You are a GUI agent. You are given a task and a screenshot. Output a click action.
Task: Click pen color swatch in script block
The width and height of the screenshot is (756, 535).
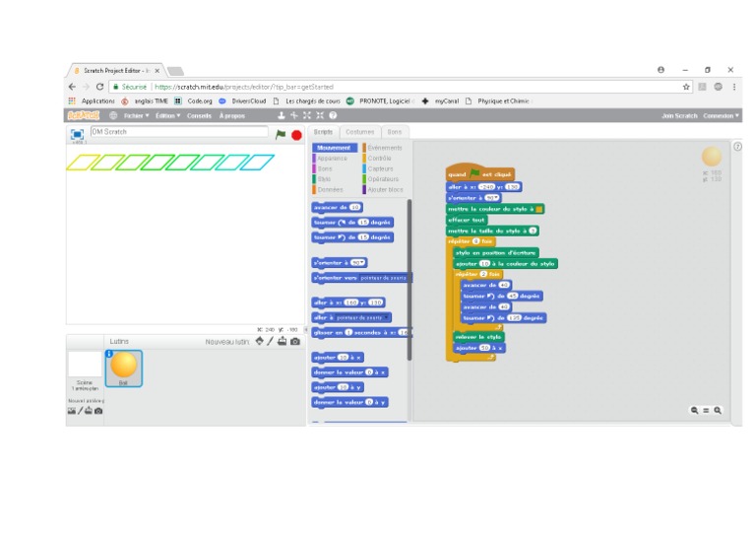pyautogui.click(x=539, y=209)
